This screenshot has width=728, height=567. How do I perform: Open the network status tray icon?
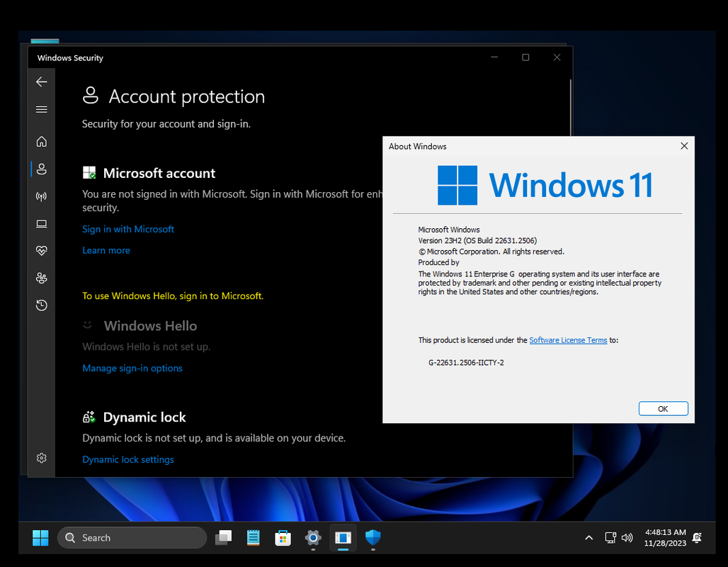coord(610,538)
